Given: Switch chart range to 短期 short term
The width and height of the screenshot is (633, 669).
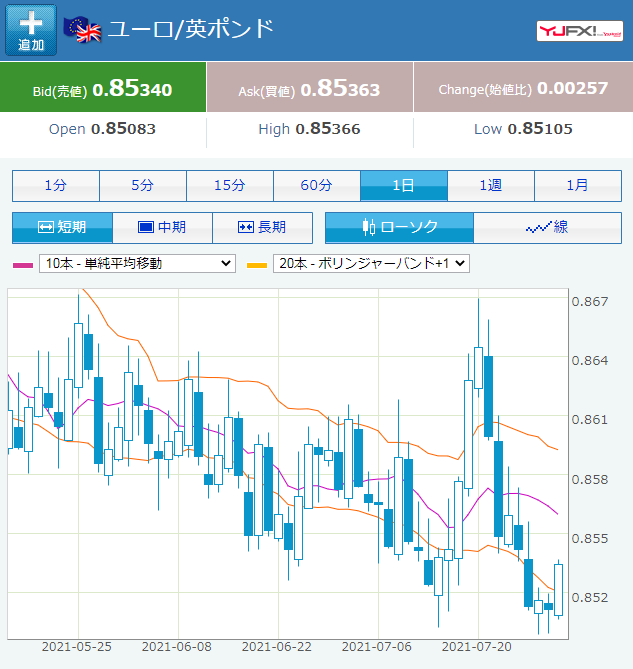Looking at the screenshot, I should tap(62, 227).
